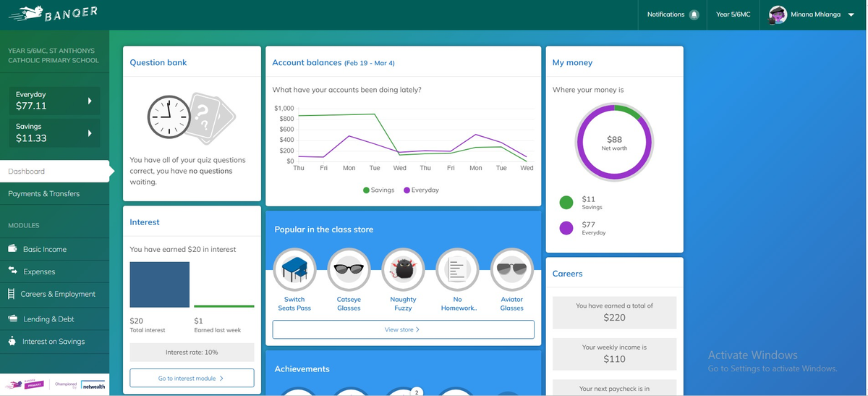Open the Switch Seats Pass store item

pos(294,270)
